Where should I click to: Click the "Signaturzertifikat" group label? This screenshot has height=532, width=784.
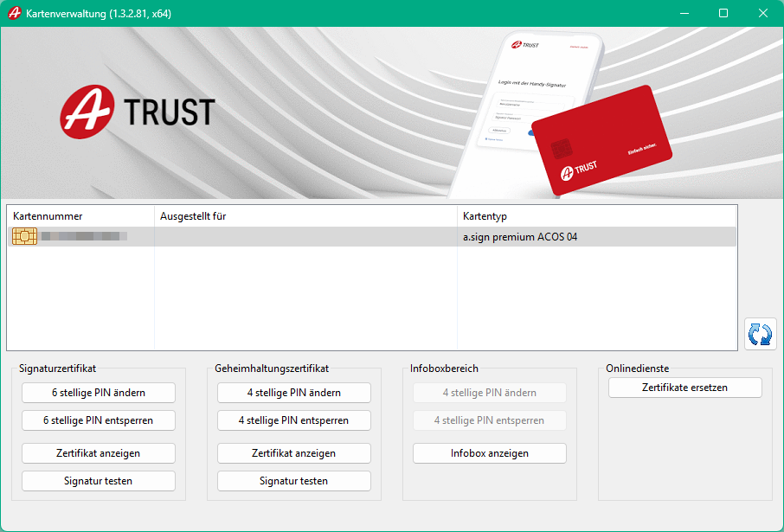(x=57, y=369)
